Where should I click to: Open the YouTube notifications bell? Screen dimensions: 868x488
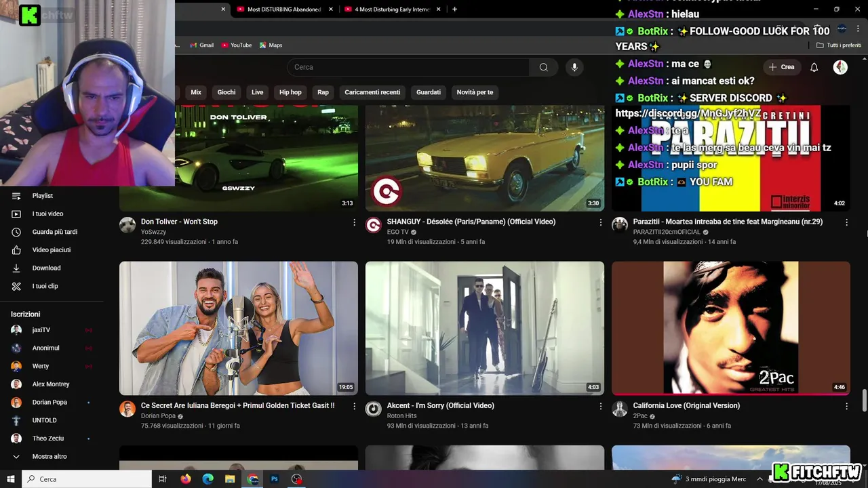tap(814, 67)
